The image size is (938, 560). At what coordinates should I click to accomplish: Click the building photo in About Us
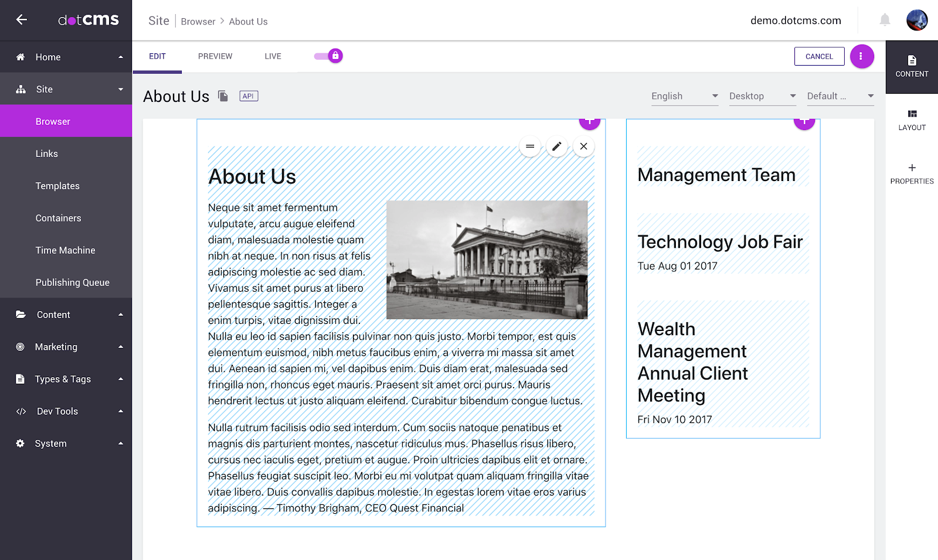(x=487, y=260)
